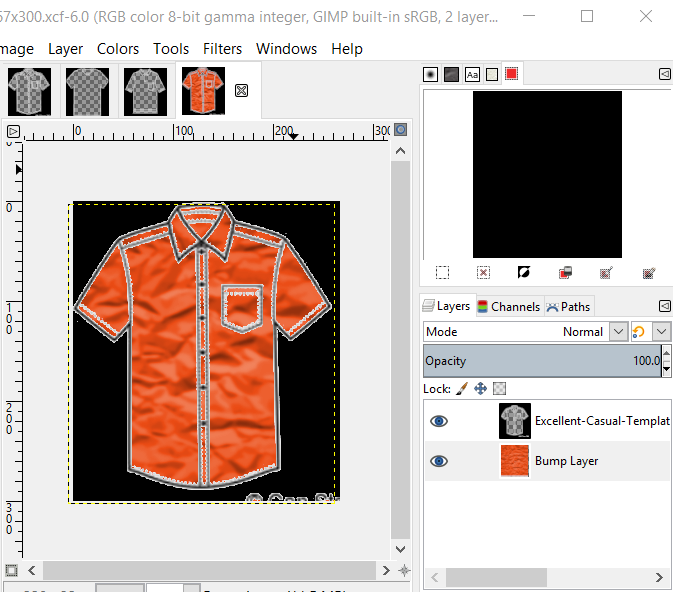Switch to the Paths tab

pos(568,307)
